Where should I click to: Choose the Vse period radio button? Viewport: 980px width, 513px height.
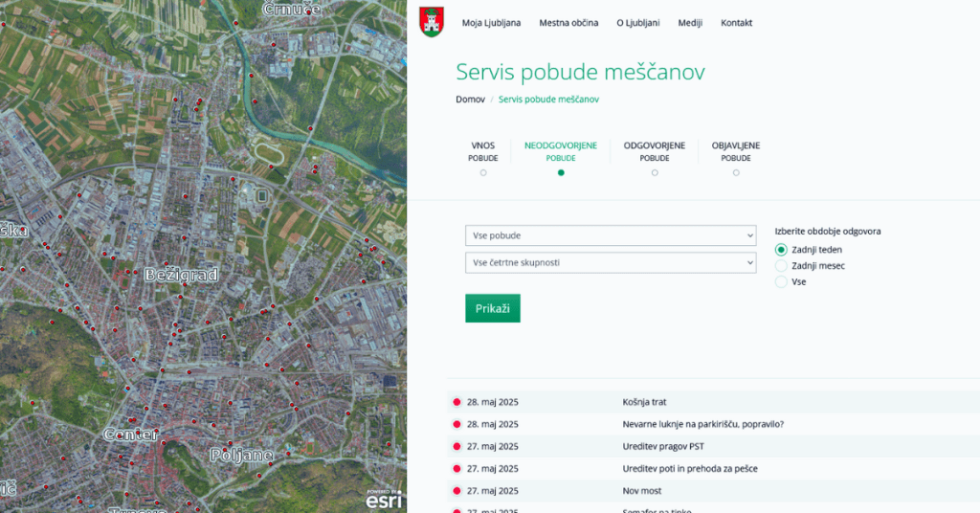[781, 282]
